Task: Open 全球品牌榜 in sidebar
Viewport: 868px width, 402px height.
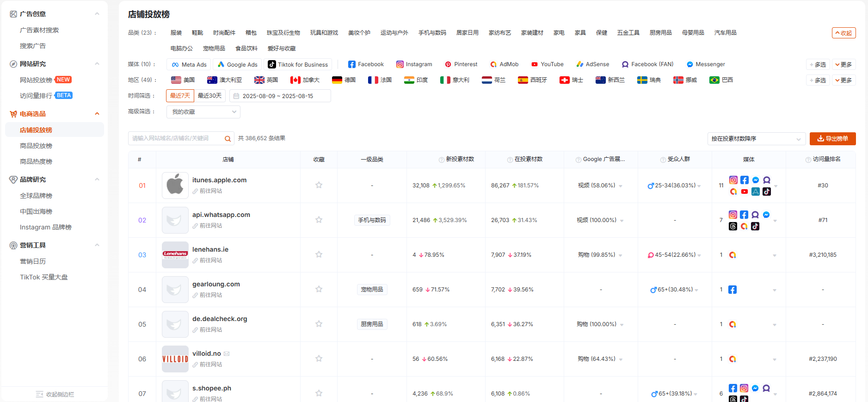Action: [x=36, y=196]
